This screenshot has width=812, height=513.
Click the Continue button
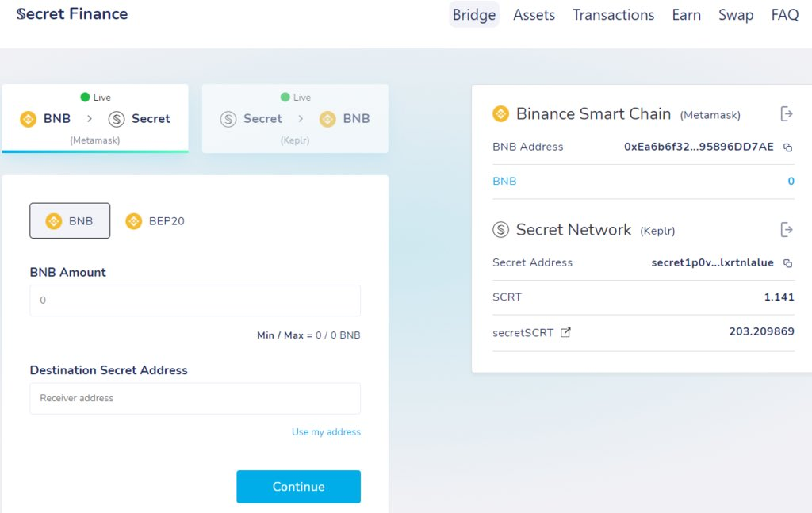pyautogui.click(x=299, y=487)
